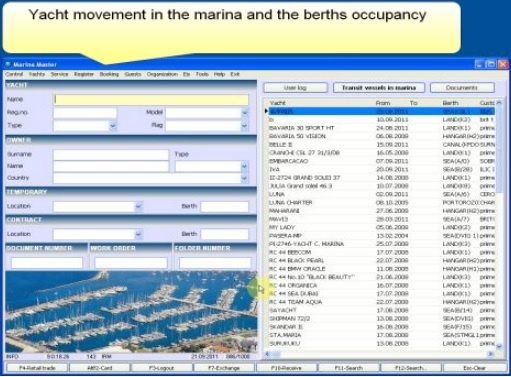Click the F3-Logout button

(162, 368)
